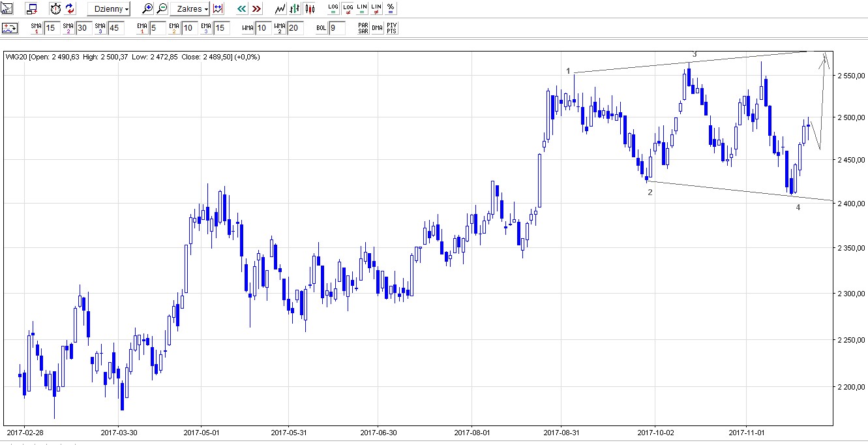Toggle the SMA 1 indicator
Image resolution: width=868 pixels, height=445 pixels.
point(36,28)
